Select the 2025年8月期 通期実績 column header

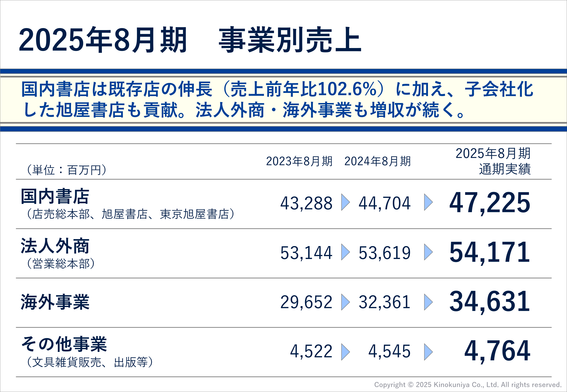click(493, 161)
